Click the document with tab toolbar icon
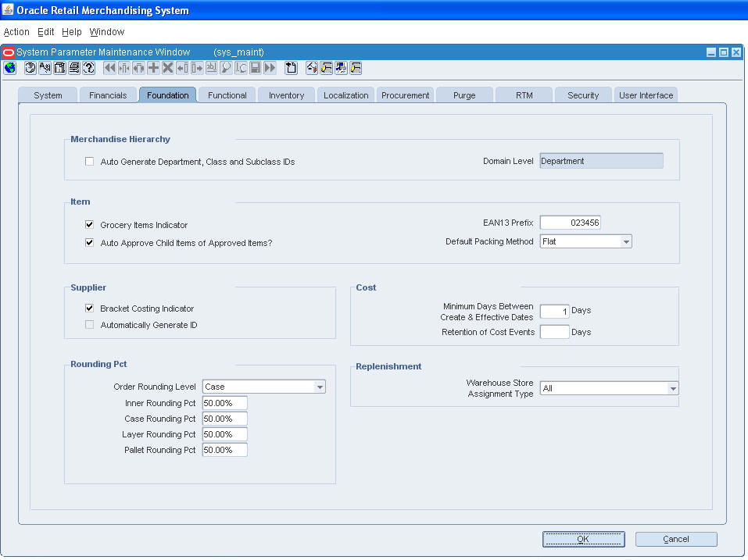 (x=291, y=68)
